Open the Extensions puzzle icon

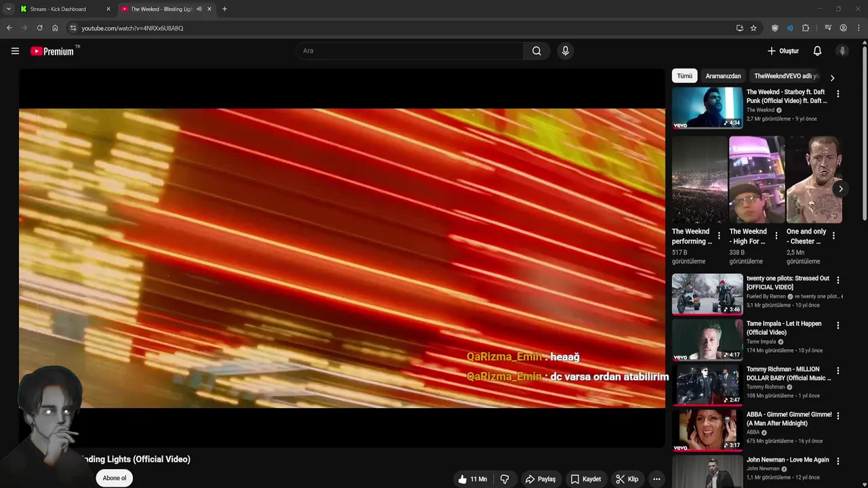point(806,28)
